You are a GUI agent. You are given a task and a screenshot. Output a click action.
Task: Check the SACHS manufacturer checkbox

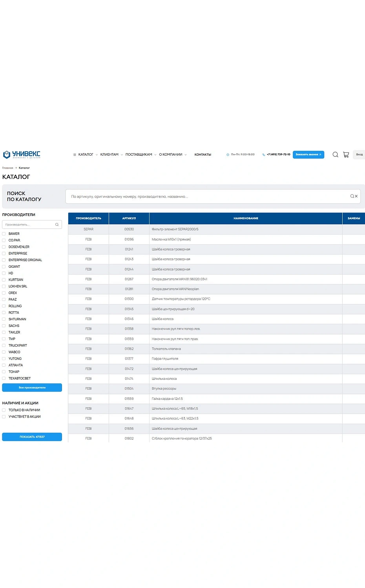pyautogui.click(x=4, y=326)
